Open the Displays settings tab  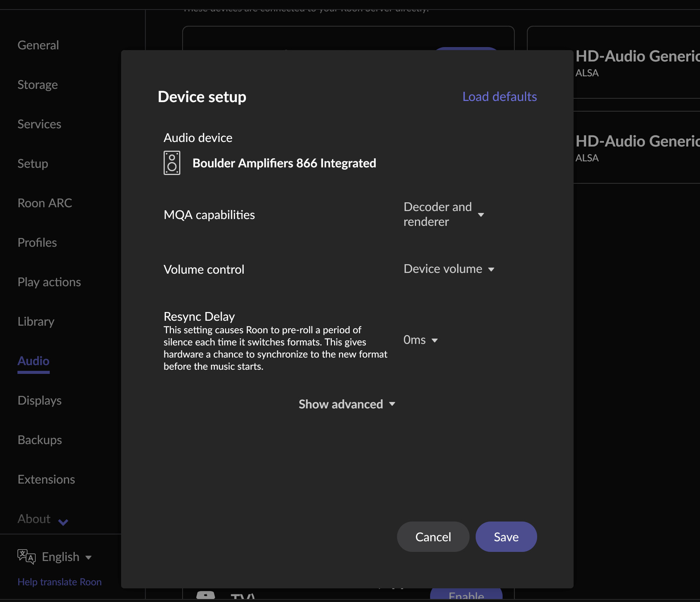pos(39,400)
